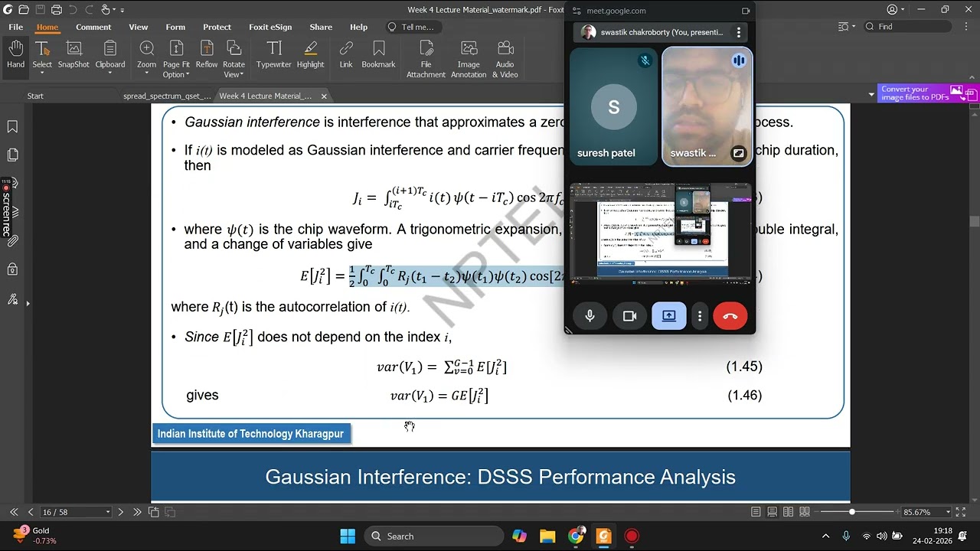Switch to facing pages view mode
980x551 pixels.
pyautogui.click(x=788, y=512)
